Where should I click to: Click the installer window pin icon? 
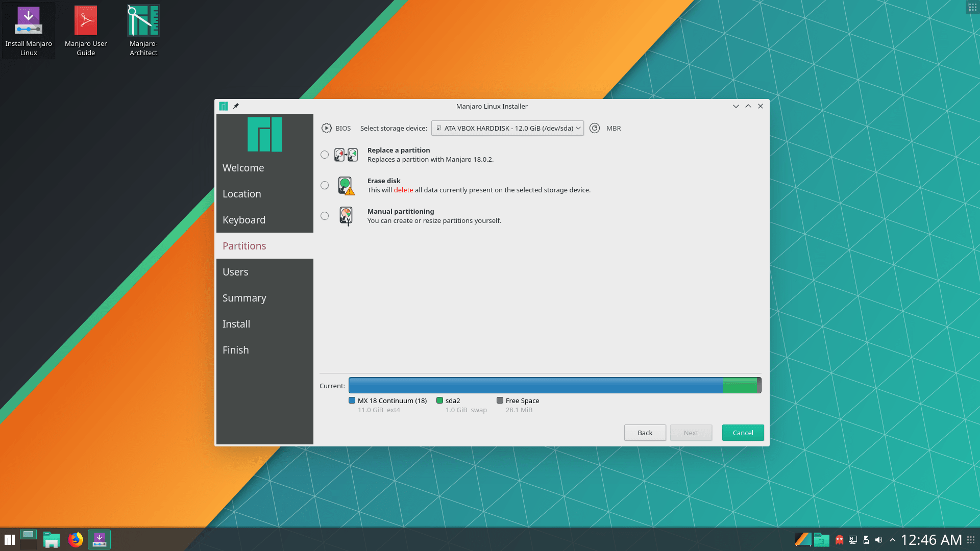pyautogui.click(x=236, y=106)
